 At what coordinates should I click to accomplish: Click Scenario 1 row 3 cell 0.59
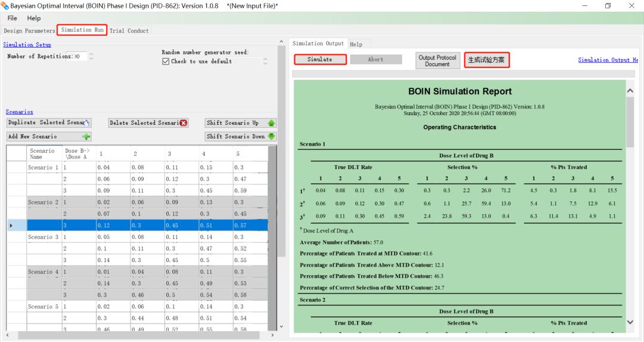(250, 191)
